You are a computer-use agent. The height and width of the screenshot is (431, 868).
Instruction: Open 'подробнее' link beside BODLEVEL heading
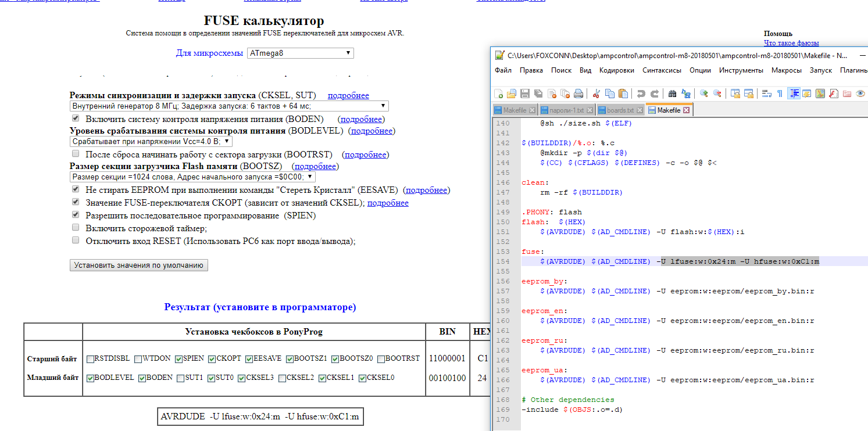[x=372, y=131]
